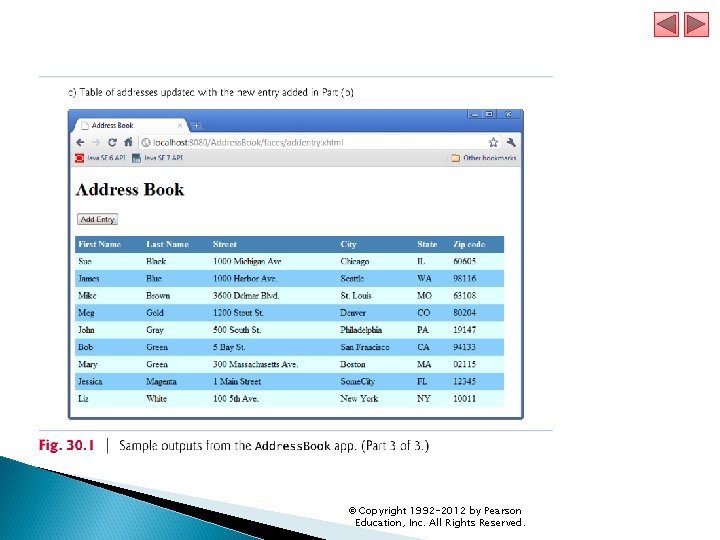Click the City column header
This screenshot has height=540, width=720.
[349, 244]
